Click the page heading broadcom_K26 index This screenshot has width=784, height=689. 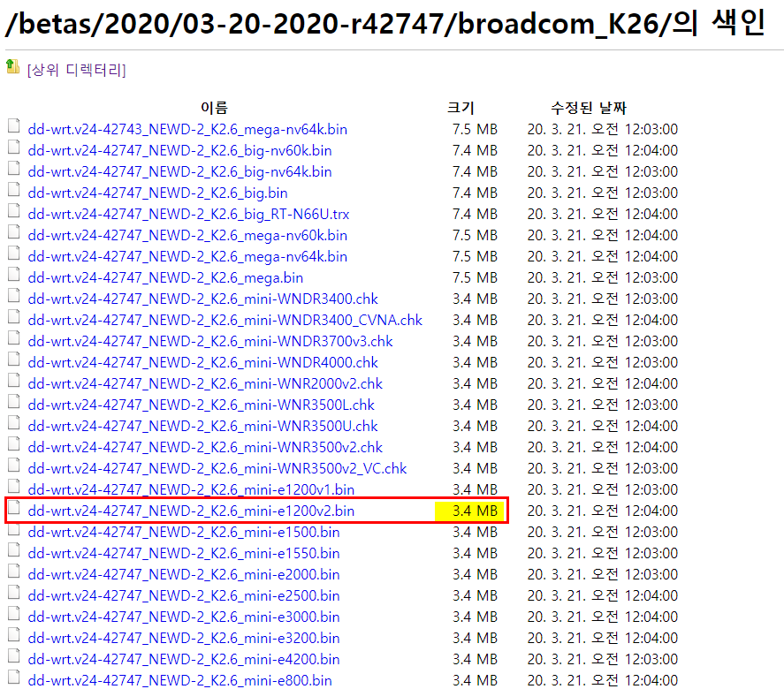385,23
